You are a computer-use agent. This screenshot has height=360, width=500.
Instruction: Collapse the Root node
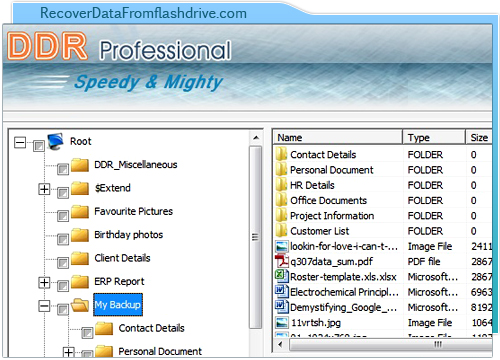pyautogui.click(x=20, y=143)
